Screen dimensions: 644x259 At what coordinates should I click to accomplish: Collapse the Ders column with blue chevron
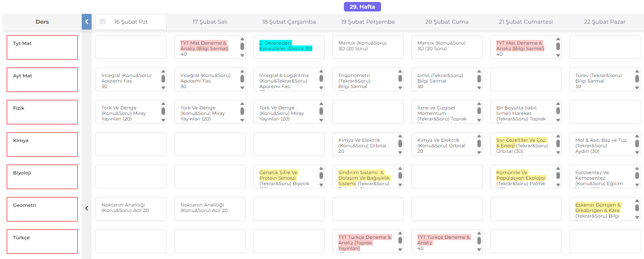(x=86, y=22)
